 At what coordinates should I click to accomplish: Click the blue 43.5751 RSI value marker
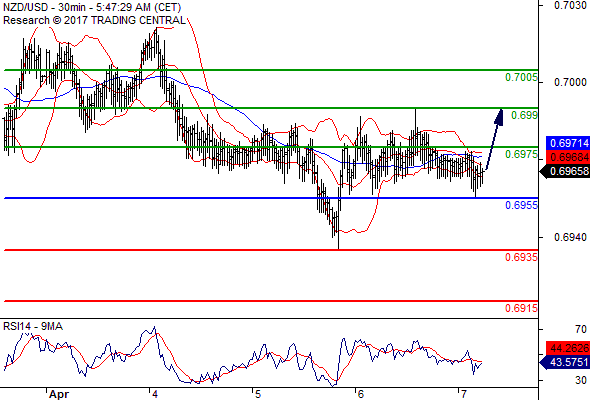[565, 362]
